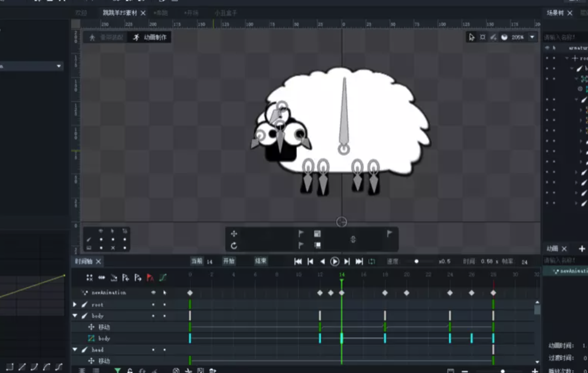Open the zoom percentage dropdown arrow
Image resolution: width=588 pixels, height=373 pixels.
[x=532, y=37]
